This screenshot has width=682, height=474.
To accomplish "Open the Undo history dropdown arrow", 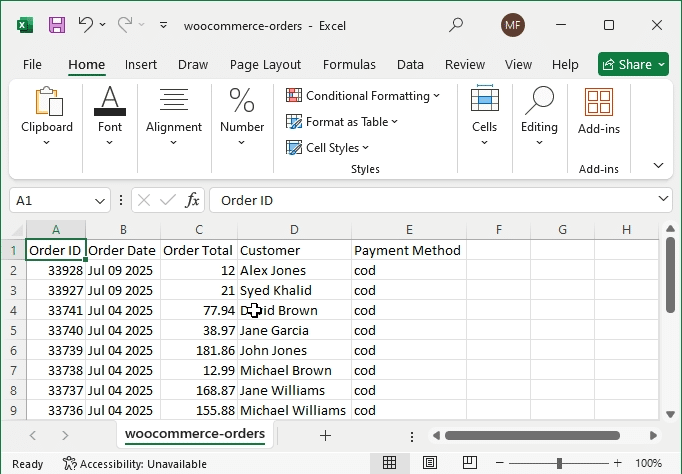I will 103,25.
